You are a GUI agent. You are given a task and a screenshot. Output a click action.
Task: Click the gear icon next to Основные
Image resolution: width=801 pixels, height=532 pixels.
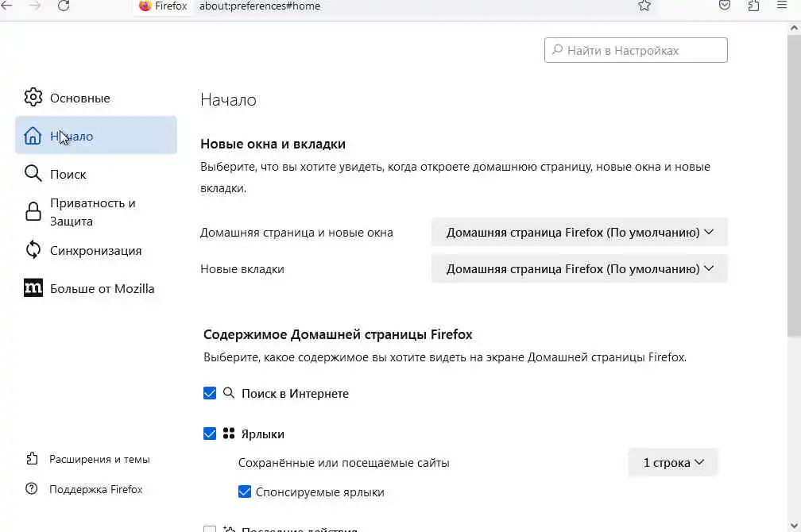33,97
